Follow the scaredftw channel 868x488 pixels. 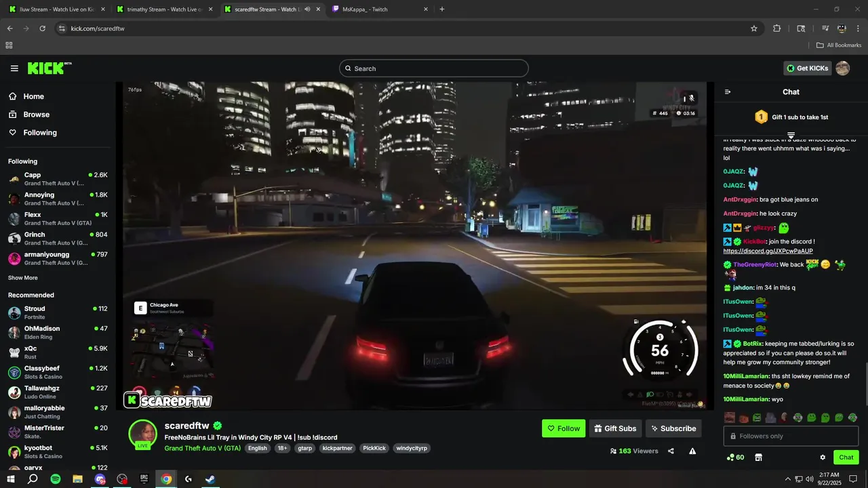point(564,428)
